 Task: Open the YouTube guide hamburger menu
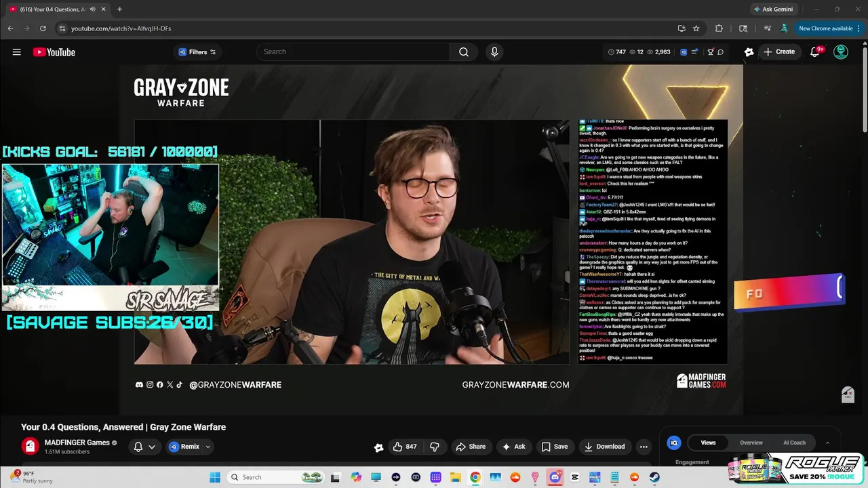[x=16, y=52]
